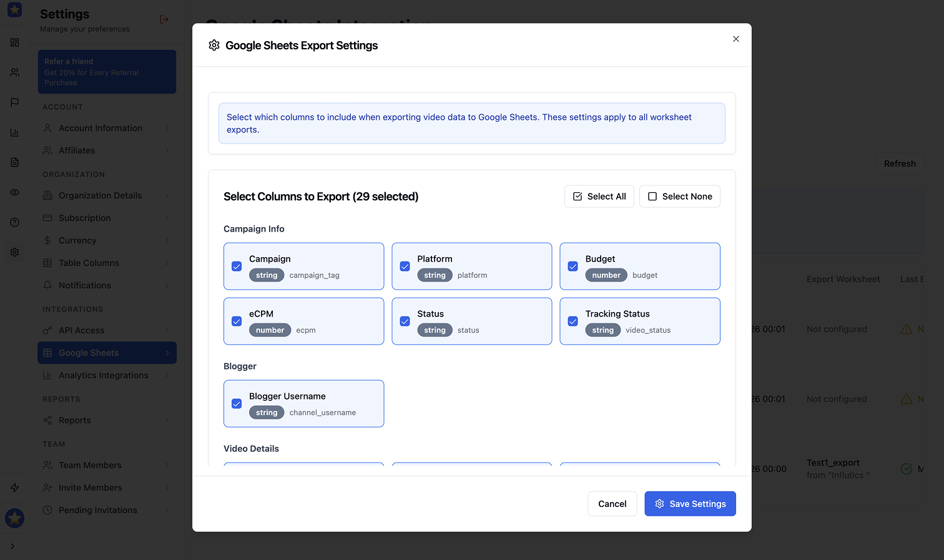Click chevron next to Table Columns
944x560 pixels.
167,263
